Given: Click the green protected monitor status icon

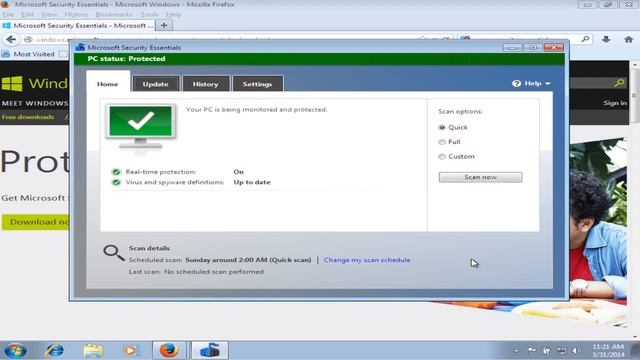Looking at the screenshot, I should pos(141,127).
